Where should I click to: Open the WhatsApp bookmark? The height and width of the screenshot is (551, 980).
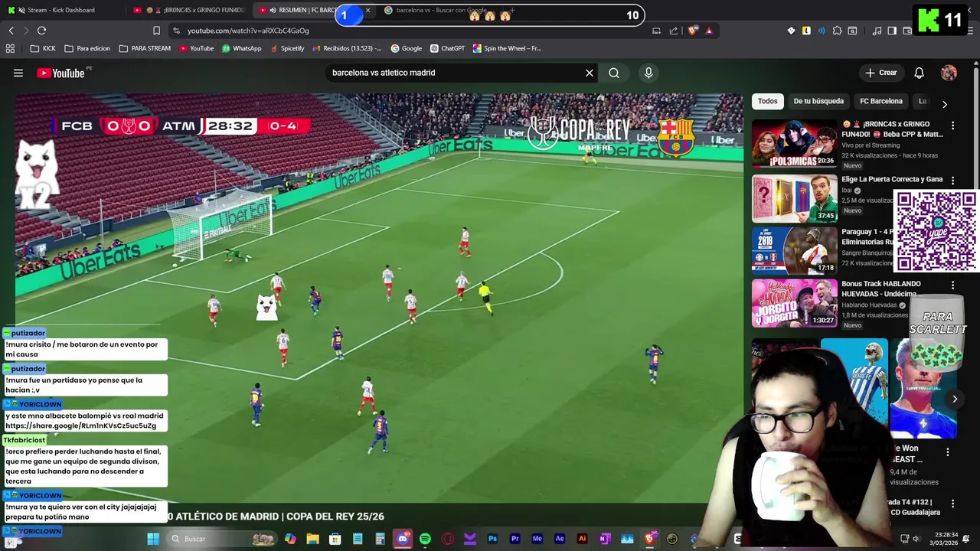[x=241, y=48]
